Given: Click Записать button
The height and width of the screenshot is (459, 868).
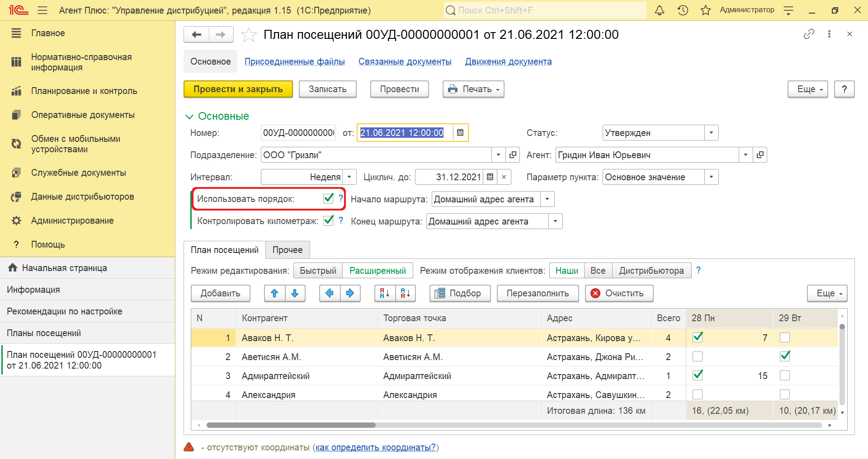Looking at the screenshot, I should point(328,89).
